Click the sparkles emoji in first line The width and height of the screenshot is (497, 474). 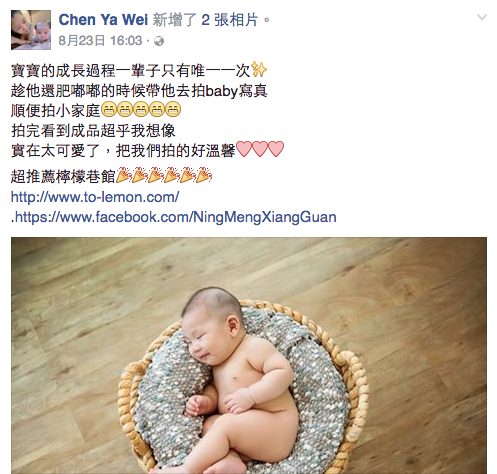(259, 70)
